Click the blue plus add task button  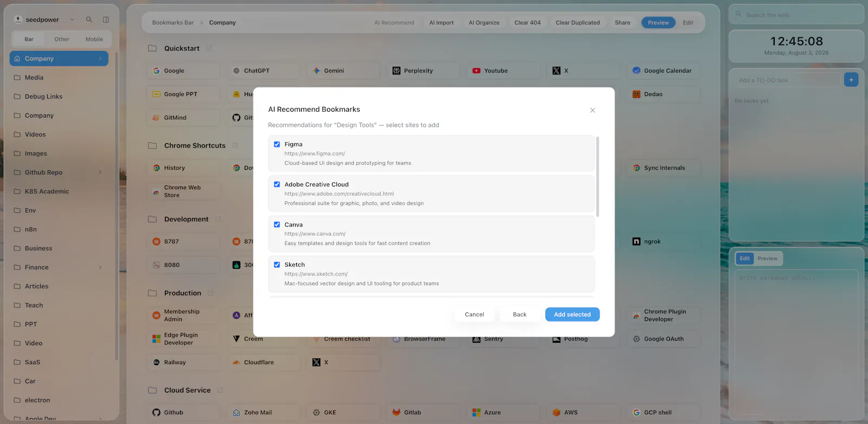click(x=851, y=80)
